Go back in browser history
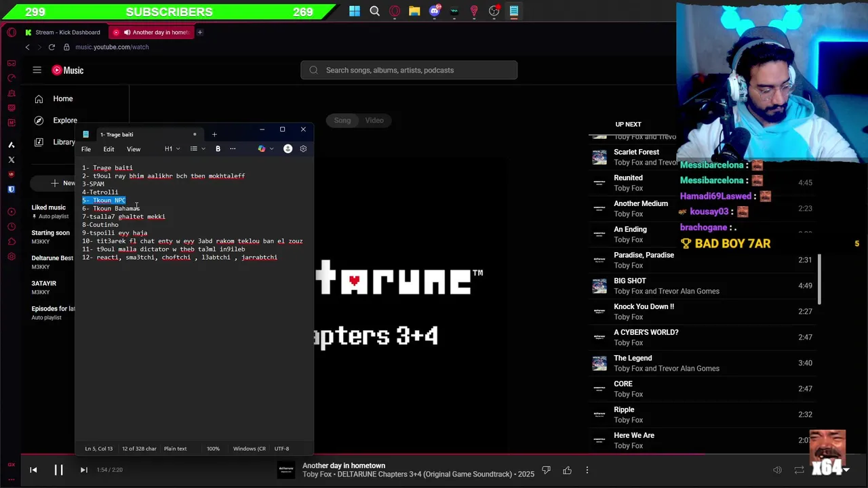This screenshot has width=868, height=488. tap(27, 47)
